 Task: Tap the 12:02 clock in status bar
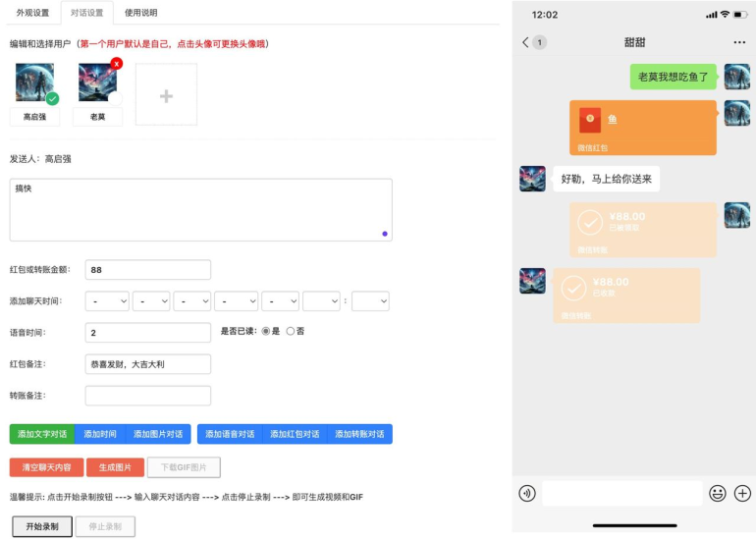545,15
